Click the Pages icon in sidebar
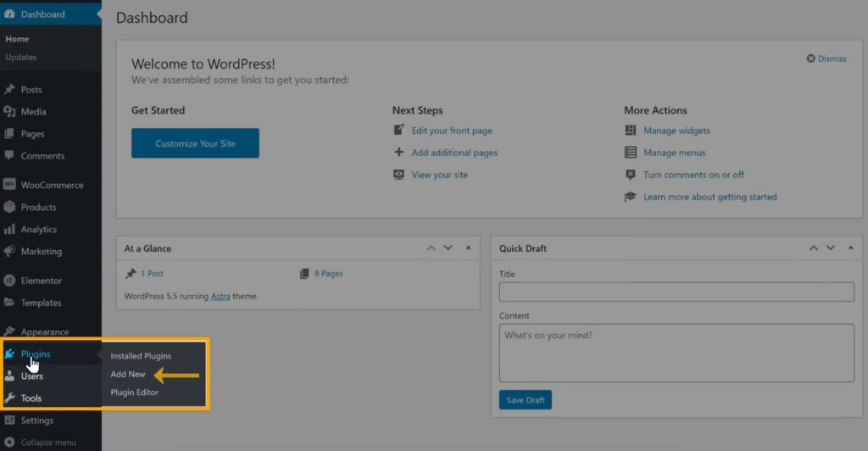 (x=9, y=133)
